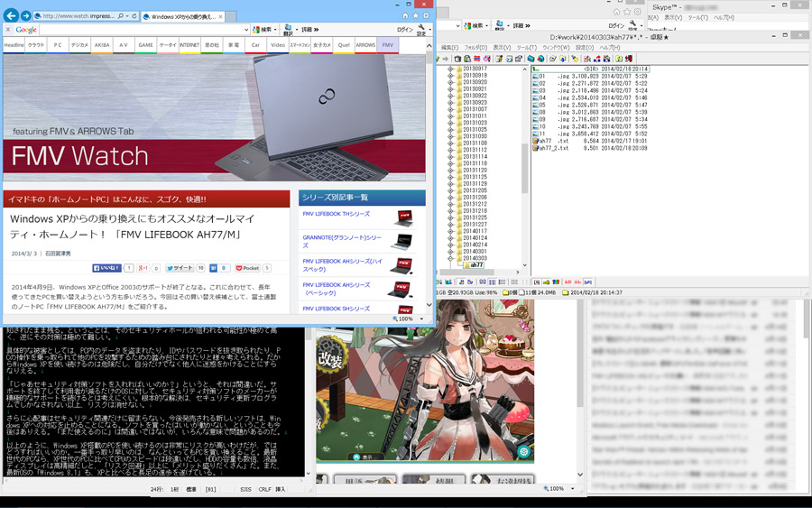Screen dimensions: 812x508
Task: Click the Pocket save button
Action: click(x=247, y=268)
